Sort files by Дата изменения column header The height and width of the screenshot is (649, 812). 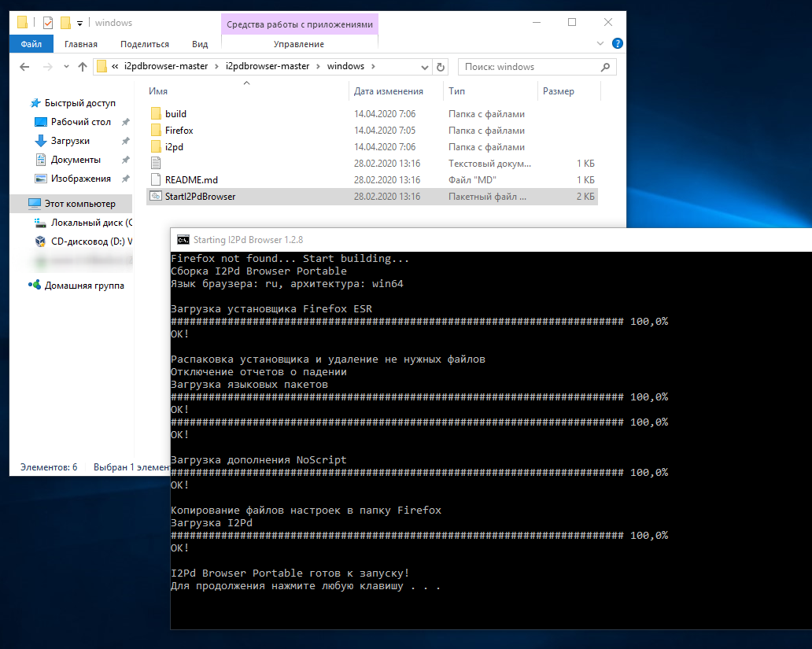[389, 91]
